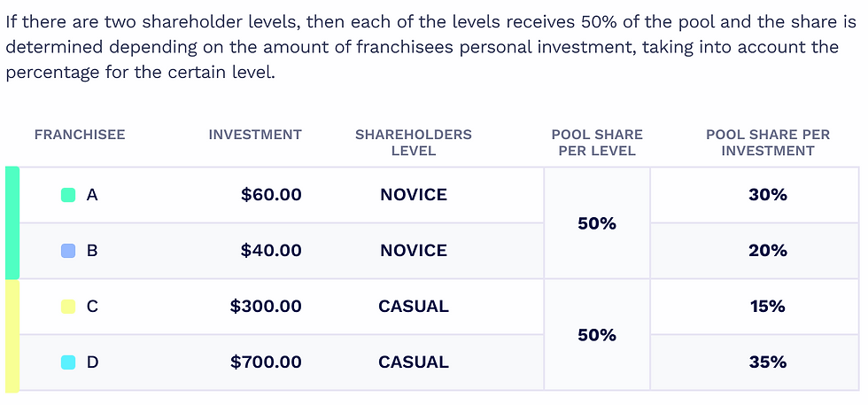The image size is (868, 405).
Task: Select the $40.00 investment cell
Action: 271,251
